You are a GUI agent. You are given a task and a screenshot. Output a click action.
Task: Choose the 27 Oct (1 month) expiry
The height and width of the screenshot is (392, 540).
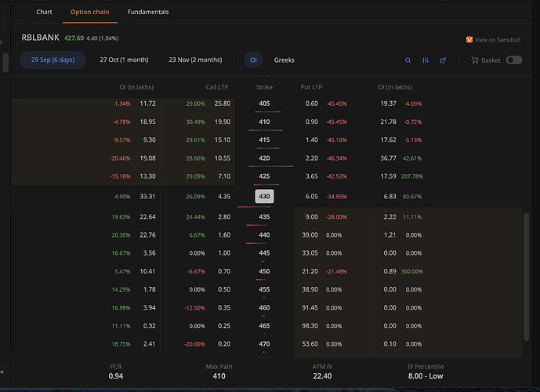click(124, 60)
